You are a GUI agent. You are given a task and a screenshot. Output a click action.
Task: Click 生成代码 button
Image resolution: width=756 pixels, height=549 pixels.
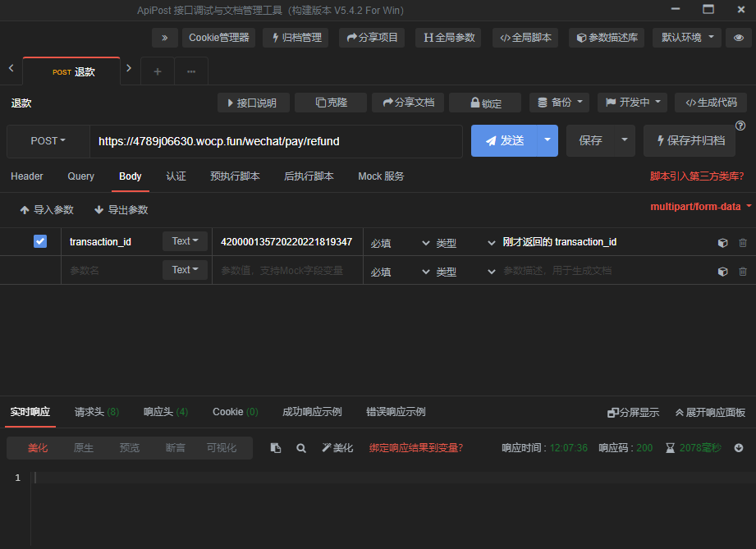pos(711,103)
